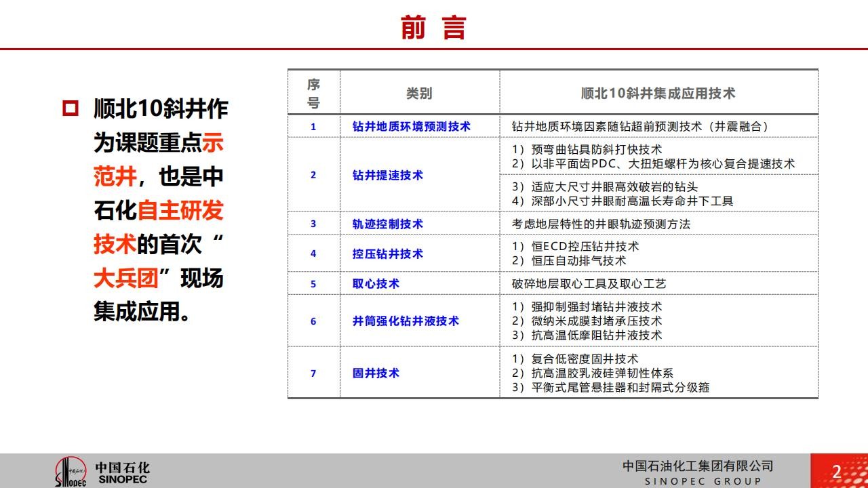This screenshot has width=868, height=488.
Task: Click text 破碎地层取心工具及取心工艺
Action: 589,283
